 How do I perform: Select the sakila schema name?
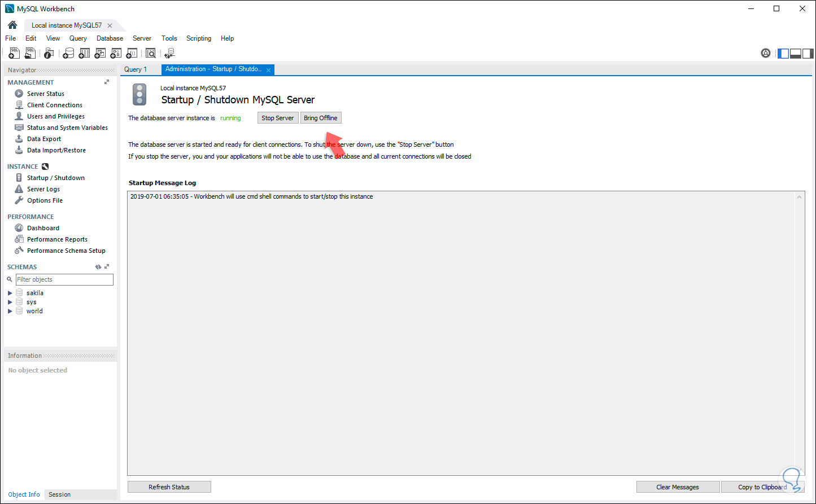(x=35, y=293)
